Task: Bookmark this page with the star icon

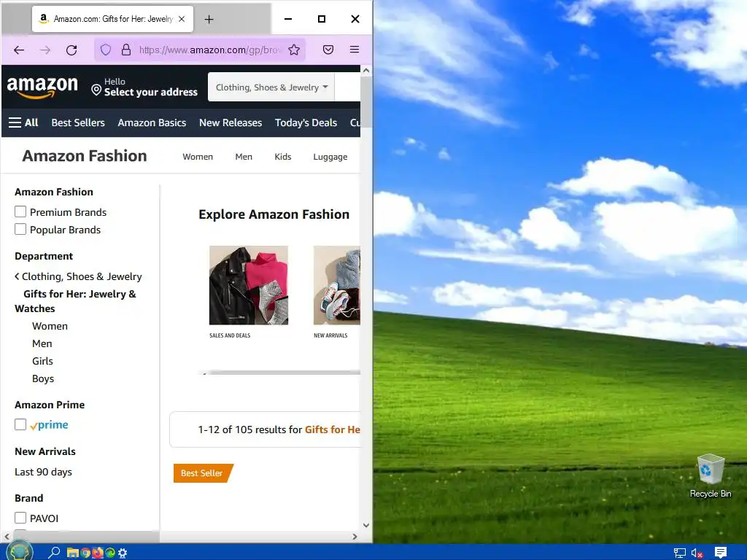Action: 294,50
